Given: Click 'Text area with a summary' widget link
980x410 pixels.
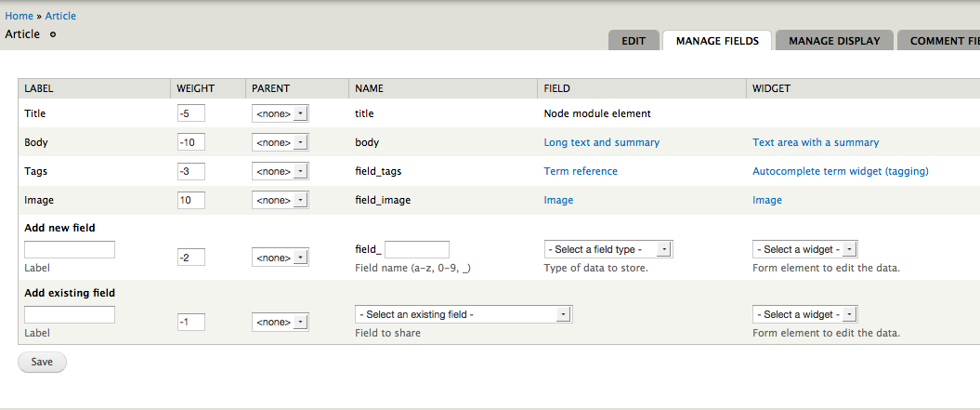Looking at the screenshot, I should 816,142.
